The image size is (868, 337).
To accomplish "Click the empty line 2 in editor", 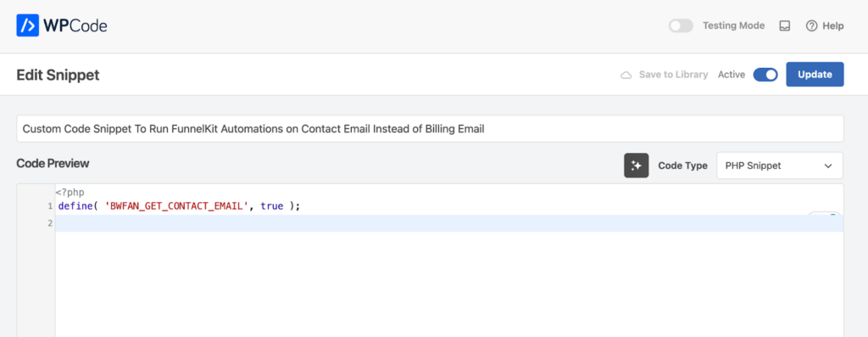I will (x=449, y=222).
